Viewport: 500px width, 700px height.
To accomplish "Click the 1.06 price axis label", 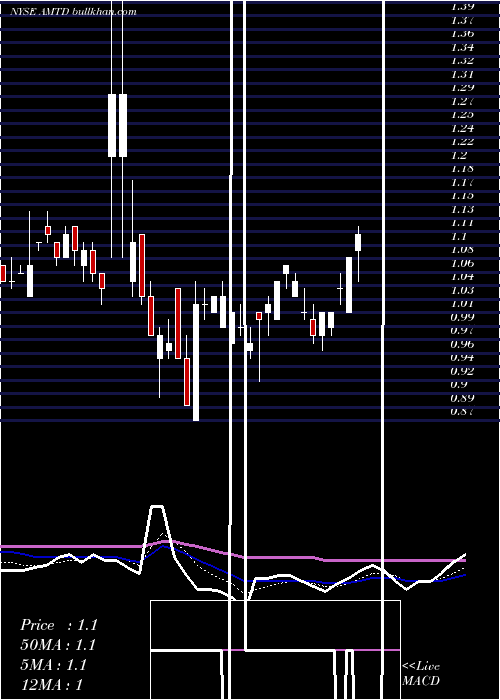I will coord(462,263).
